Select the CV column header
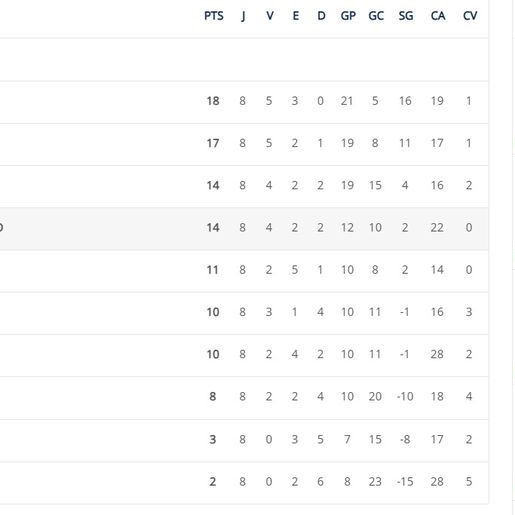Screen dimensions: 515x515 (x=470, y=16)
